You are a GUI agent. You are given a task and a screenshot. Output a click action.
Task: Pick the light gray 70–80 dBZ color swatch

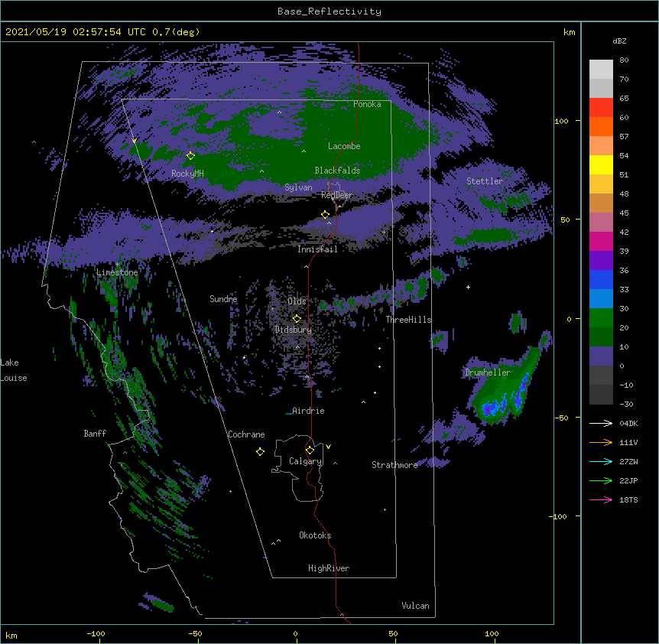click(601, 70)
